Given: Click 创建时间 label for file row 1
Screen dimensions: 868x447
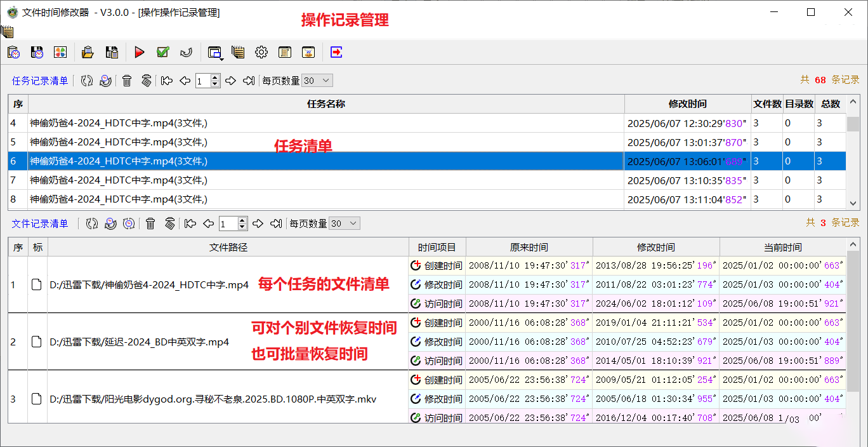Looking at the screenshot, I should (x=444, y=266).
